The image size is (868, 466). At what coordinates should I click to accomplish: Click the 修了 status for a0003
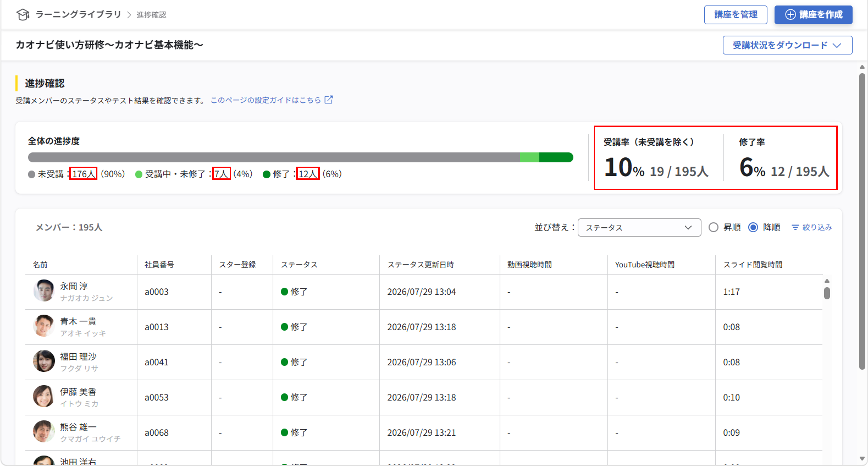tap(294, 292)
